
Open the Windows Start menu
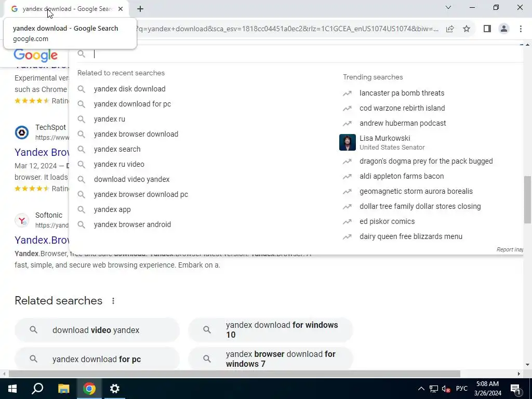(x=12, y=389)
